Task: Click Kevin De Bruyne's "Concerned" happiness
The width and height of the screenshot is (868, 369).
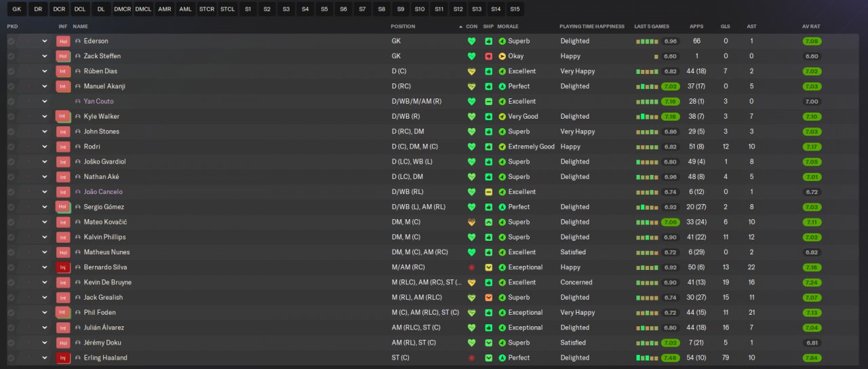Action: (x=576, y=282)
